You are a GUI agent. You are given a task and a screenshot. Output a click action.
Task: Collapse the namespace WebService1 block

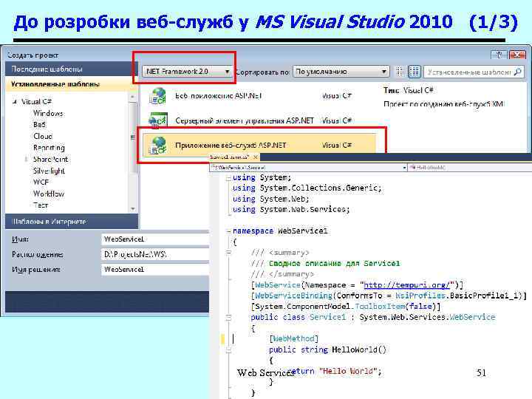point(228,231)
